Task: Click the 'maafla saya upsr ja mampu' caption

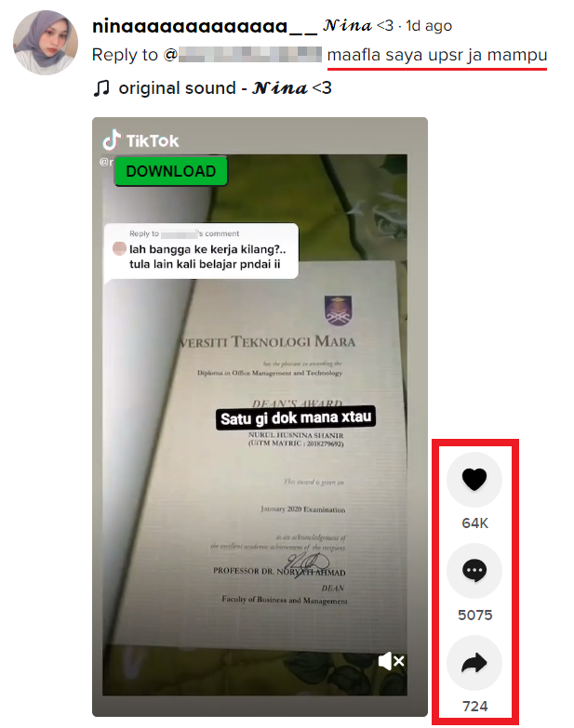Action: pyautogui.click(x=437, y=55)
